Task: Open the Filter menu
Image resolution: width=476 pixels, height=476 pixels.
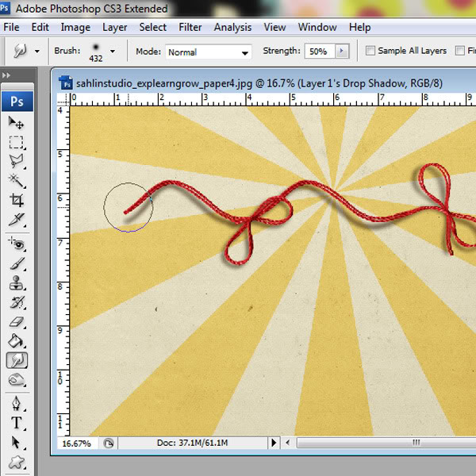Action: coord(190,27)
